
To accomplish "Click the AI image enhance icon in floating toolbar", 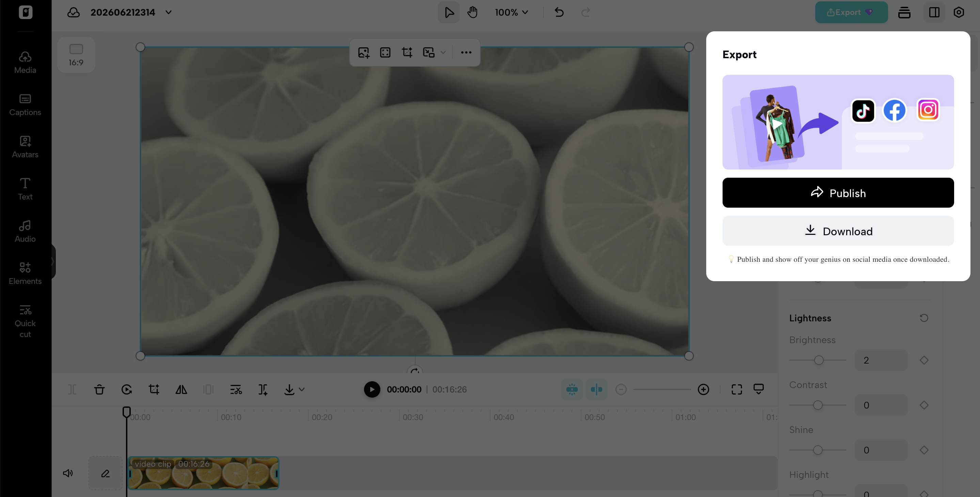I will coord(364,52).
